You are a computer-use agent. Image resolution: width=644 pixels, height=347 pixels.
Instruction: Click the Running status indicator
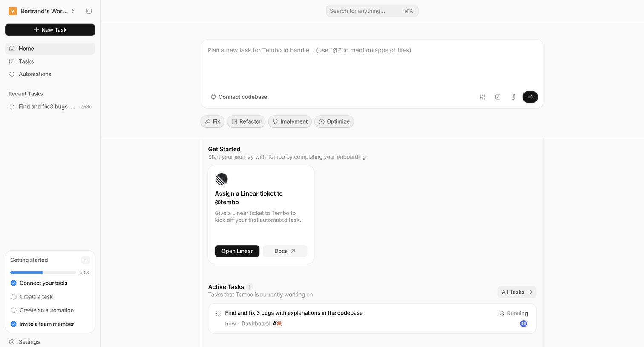pyautogui.click(x=514, y=313)
